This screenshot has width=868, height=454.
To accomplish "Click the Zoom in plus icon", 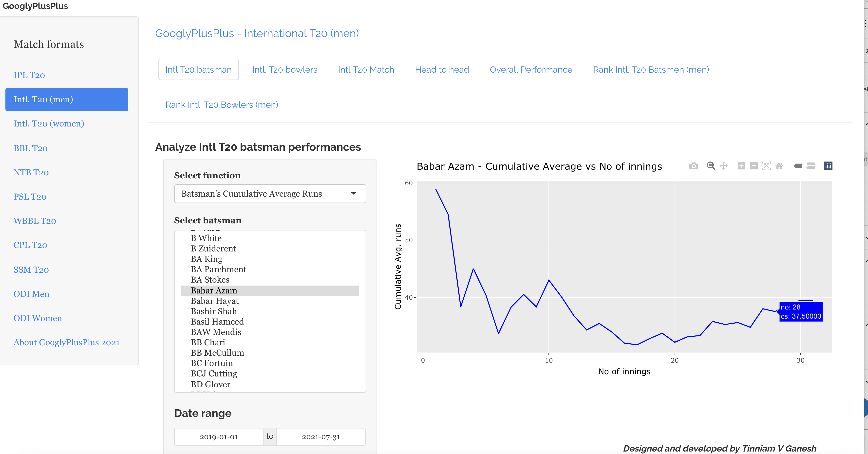I will tap(741, 166).
